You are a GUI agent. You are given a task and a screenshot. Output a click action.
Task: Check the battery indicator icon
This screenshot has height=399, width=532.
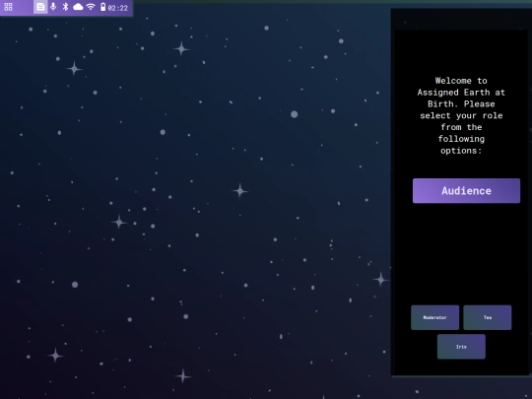(102, 7)
